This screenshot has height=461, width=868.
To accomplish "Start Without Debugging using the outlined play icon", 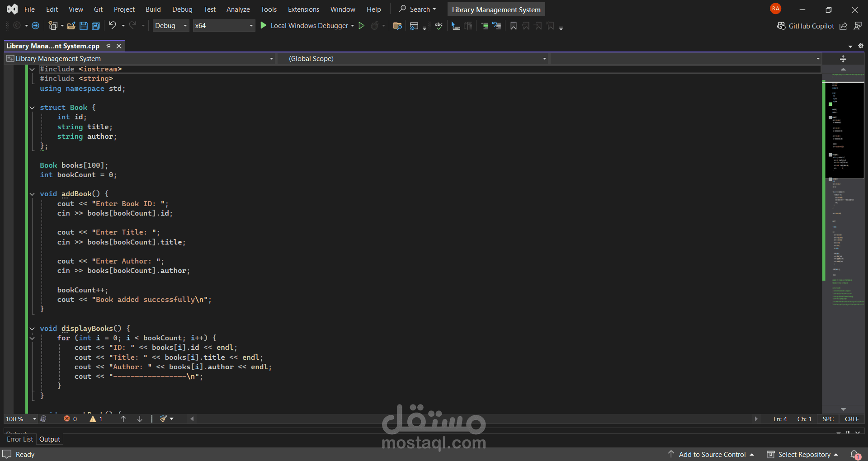I will [x=362, y=26].
